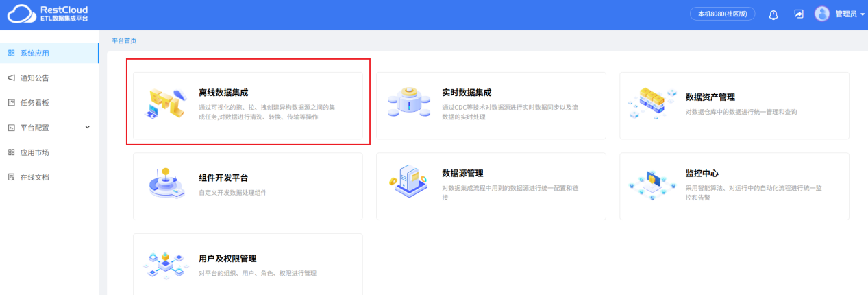
Task: Open notifications bell icon in header
Action: (773, 14)
